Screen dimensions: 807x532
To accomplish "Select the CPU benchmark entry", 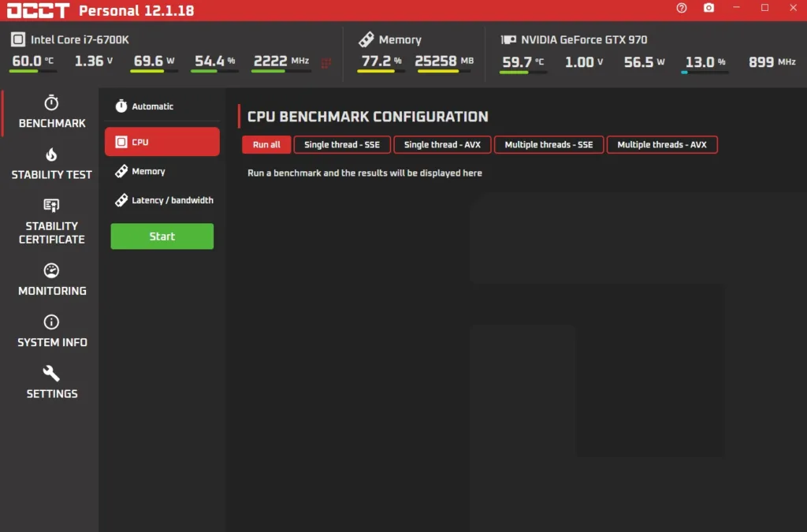I will coord(162,142).
